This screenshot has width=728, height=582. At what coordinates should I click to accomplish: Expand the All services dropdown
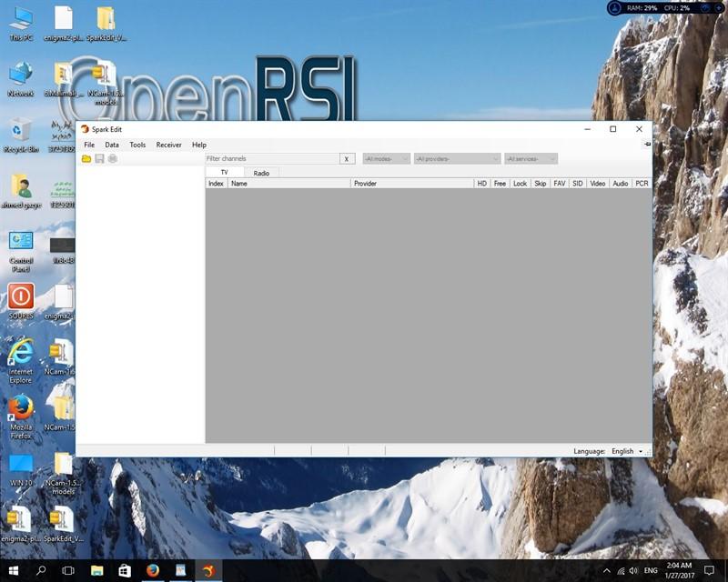[531, 159]
